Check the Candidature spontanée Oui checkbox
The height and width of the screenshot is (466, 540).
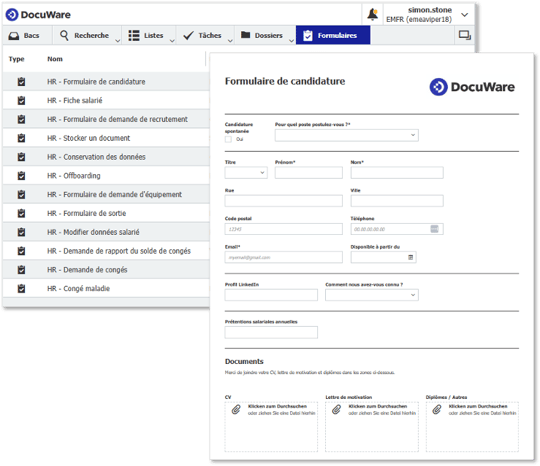(x=228, y=139)
